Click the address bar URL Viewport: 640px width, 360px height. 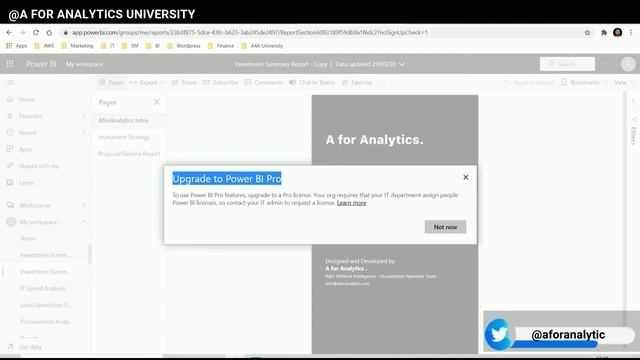pyautogui.click(x=250, y=33)
